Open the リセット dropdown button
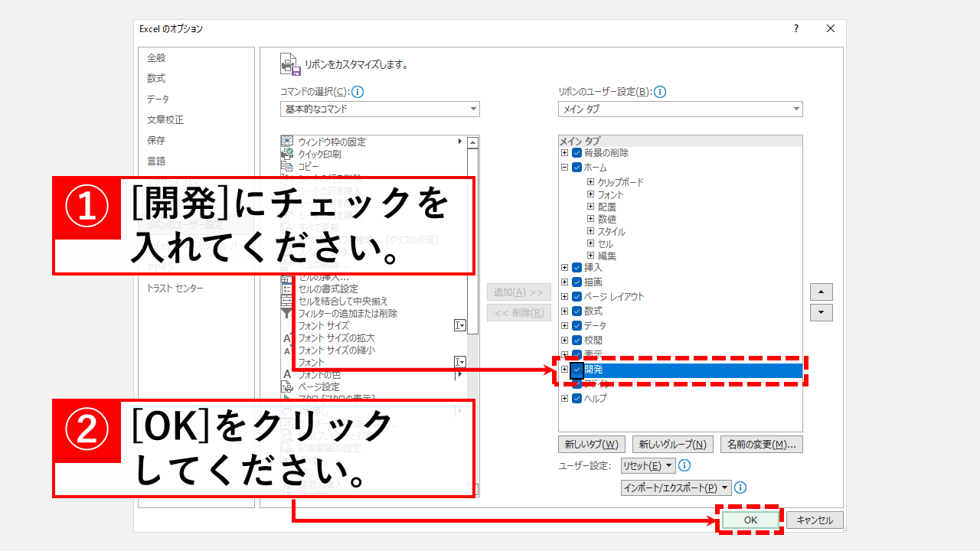Screen dimensions: 980x551 tap(648, 465)
